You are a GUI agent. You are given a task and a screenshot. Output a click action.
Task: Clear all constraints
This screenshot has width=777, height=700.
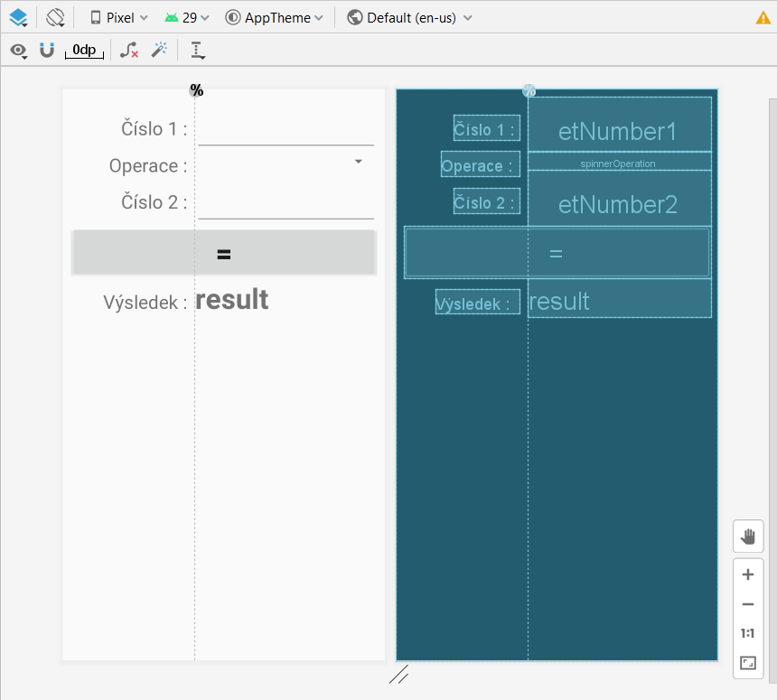point(129,51)
